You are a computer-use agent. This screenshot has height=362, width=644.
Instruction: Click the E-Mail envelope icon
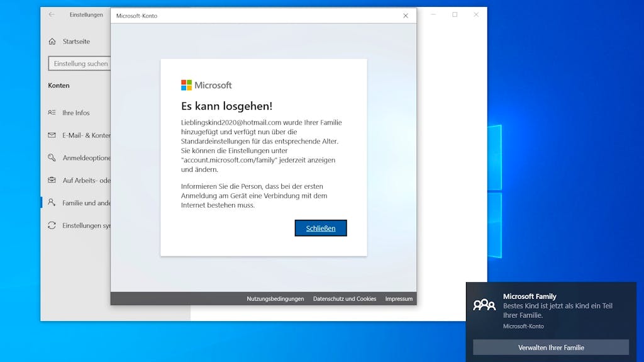click(52, 135)
